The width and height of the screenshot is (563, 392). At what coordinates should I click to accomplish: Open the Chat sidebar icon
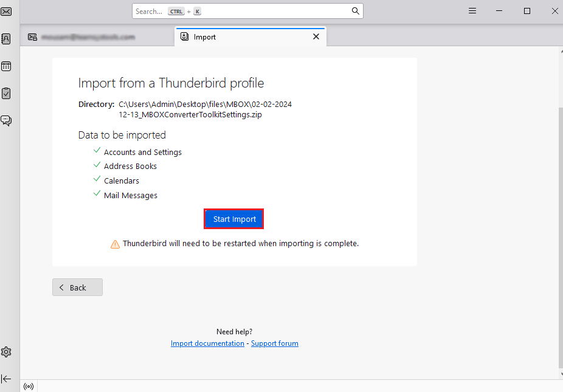point(6,120)
